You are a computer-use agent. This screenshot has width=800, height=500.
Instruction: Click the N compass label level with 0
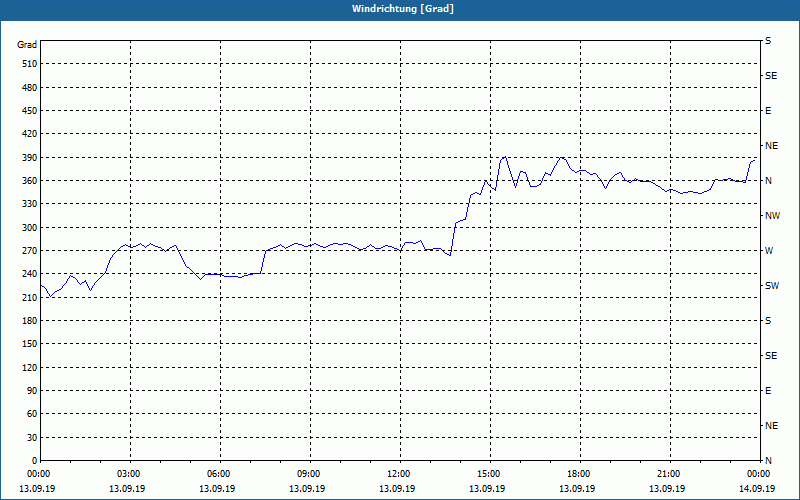point(768,461)
